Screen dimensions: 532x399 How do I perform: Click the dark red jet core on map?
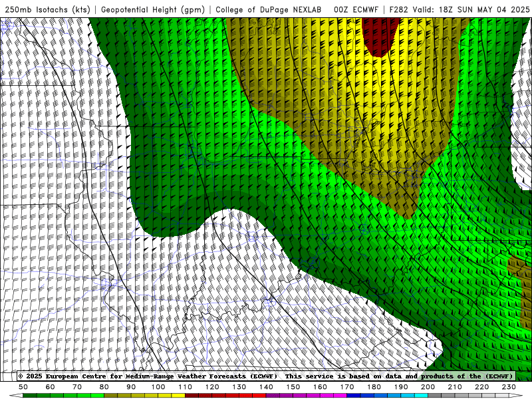(x=380, y=36)
